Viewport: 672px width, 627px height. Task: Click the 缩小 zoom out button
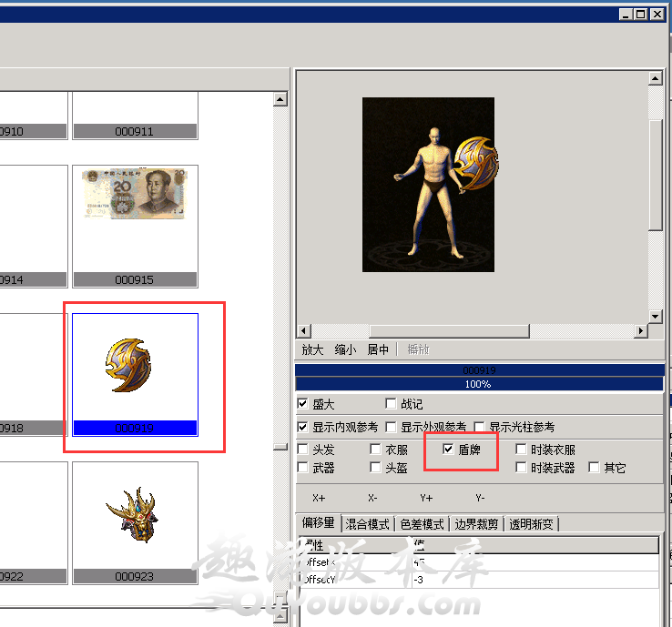pos(345,349)
